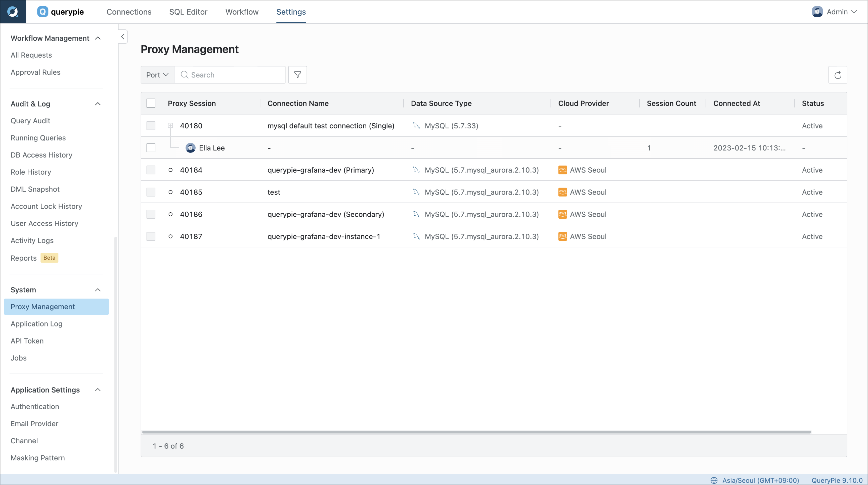Switch to the SQL Editor tab
868x485 pixels.
click(188, 12)
